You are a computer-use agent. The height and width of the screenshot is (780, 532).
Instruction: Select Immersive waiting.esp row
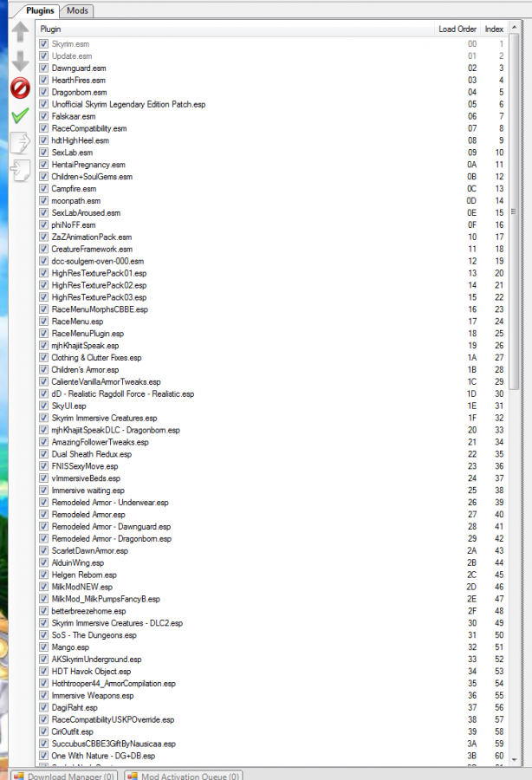(x=272, y=490)
